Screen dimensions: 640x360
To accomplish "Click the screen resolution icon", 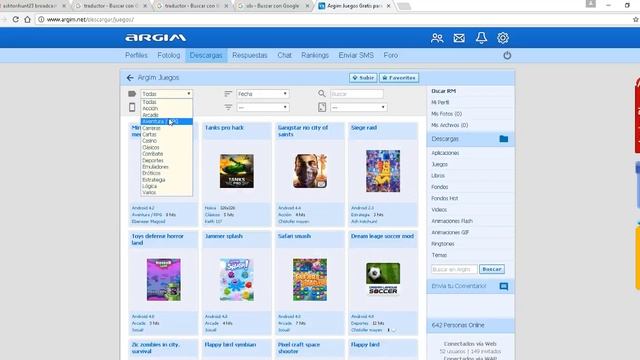I will pyautogui.click(x=322, y=107).
